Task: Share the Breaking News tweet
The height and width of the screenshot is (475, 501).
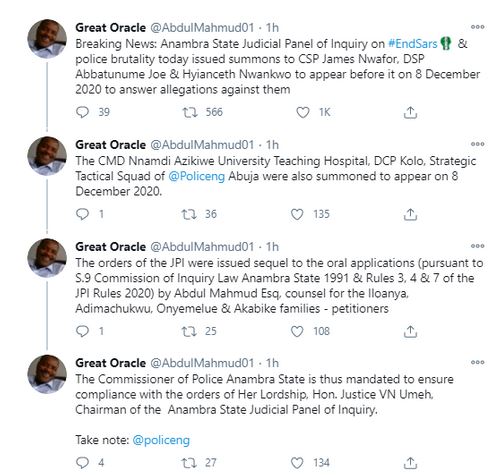Action: [410, 113]
